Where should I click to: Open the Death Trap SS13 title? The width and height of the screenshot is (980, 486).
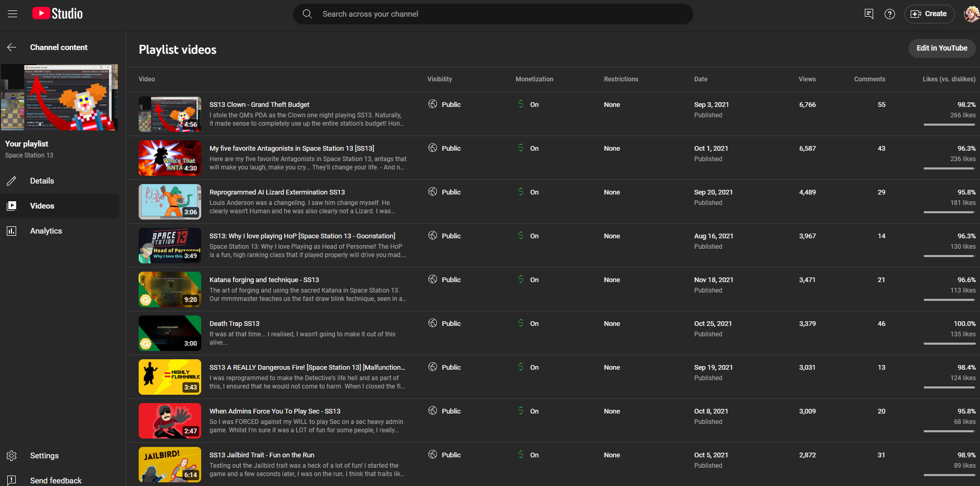pos(235,324)
